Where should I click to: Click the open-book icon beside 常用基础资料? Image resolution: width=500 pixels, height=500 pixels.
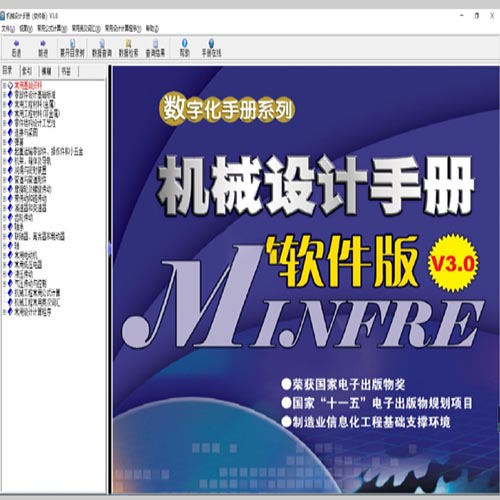10,85
